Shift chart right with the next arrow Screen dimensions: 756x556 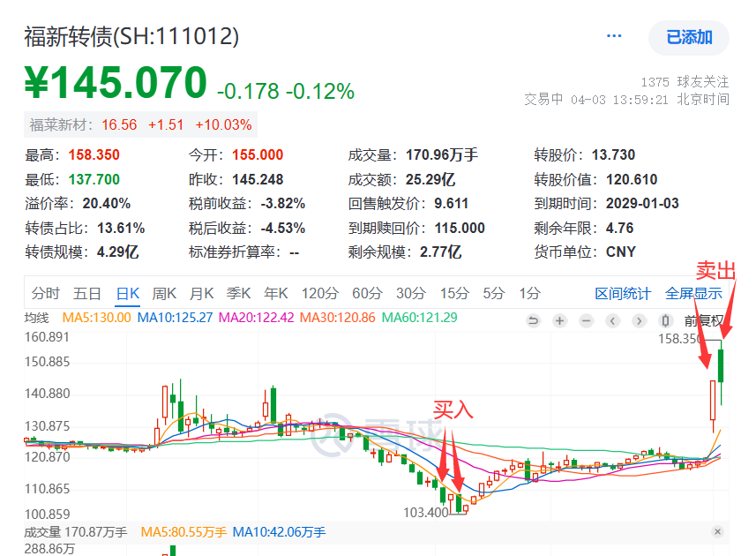coord(639,320)
